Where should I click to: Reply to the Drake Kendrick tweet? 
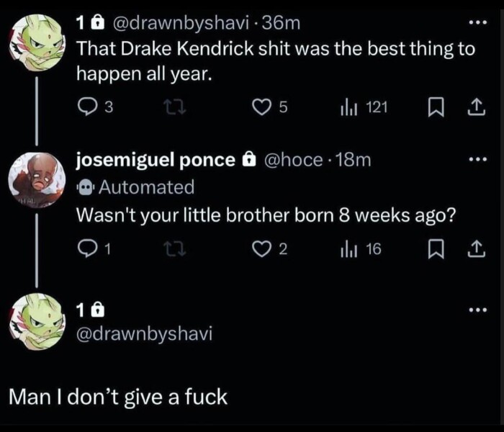87,108
